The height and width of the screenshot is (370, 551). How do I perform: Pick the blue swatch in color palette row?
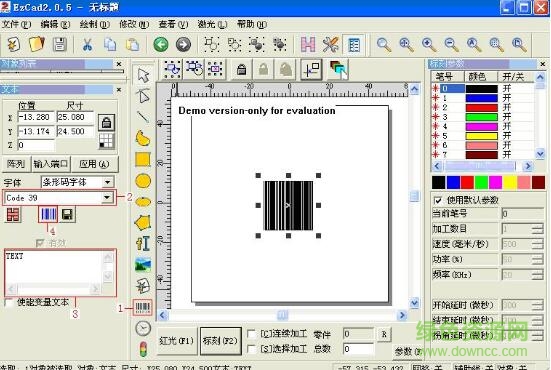click(453, 183)
